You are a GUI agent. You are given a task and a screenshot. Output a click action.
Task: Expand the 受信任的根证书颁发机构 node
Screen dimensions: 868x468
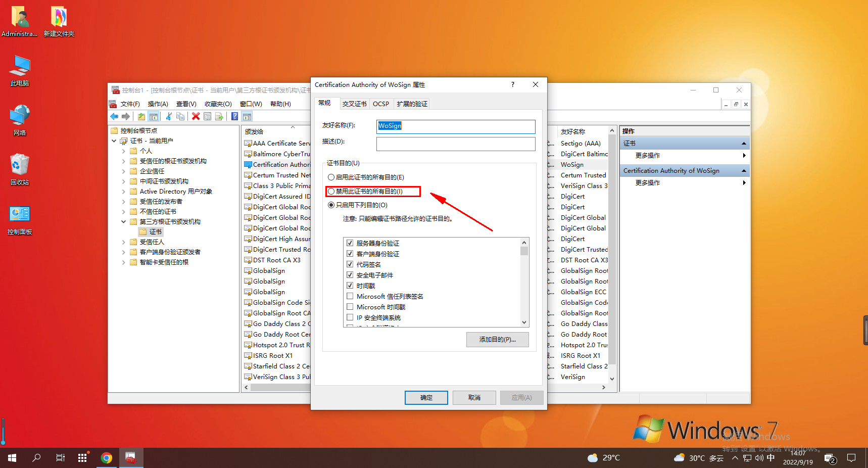point(124,161)
